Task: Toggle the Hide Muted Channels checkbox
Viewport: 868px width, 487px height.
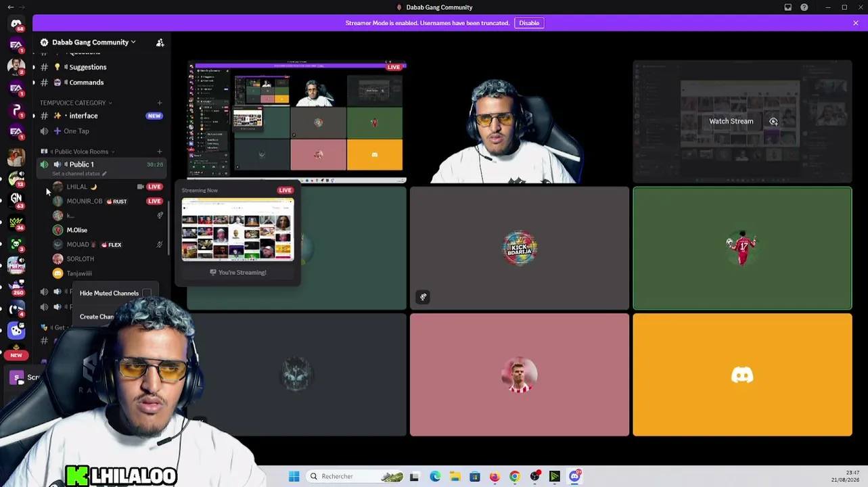Action: pyautogui.click(x=147, y=294)
